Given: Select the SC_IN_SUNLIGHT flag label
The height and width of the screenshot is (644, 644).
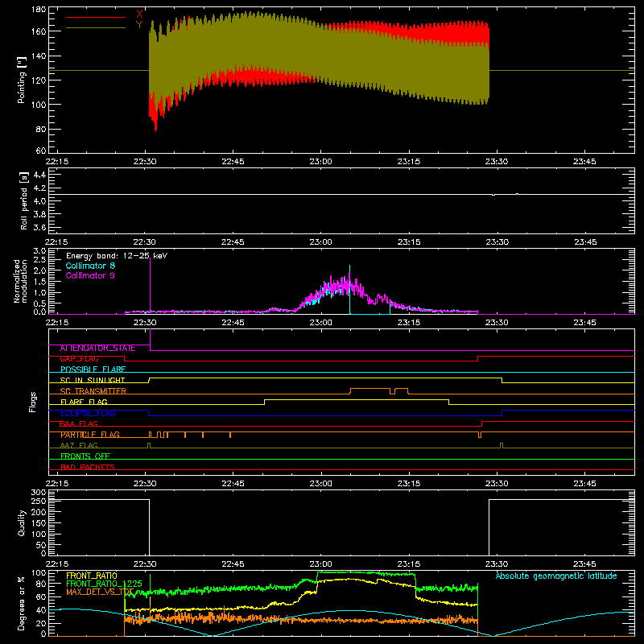Looking at the screenshot, I should [x=93, y=380].
